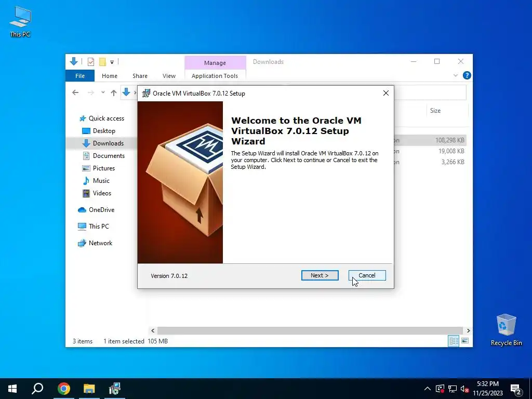Switch to Details view layout icon

(x=454, y=341)
